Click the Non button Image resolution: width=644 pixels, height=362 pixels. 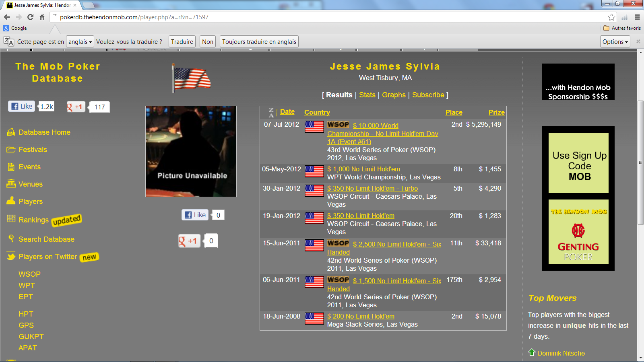coord(208,41)
